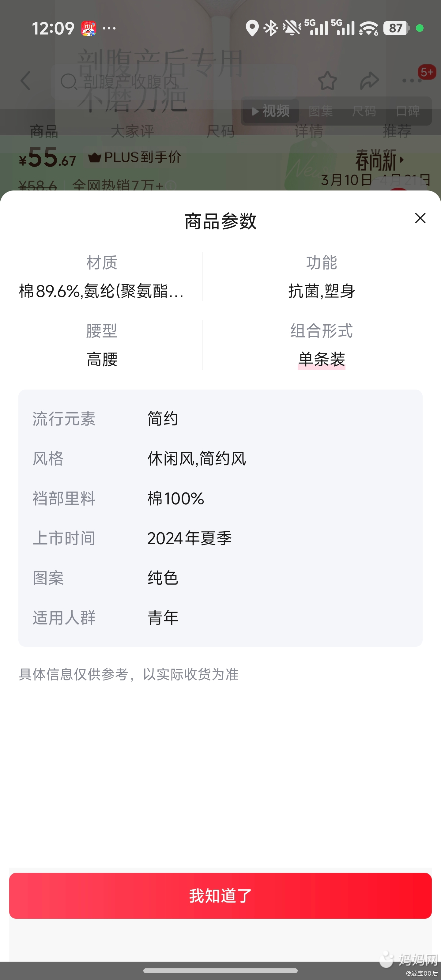Tap the JD app notification icon

[89, 28]
